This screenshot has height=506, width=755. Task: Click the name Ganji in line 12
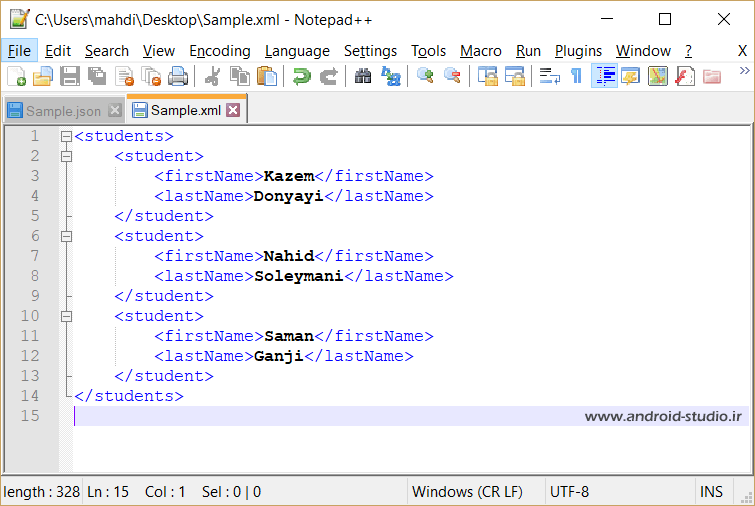[278, 356]
